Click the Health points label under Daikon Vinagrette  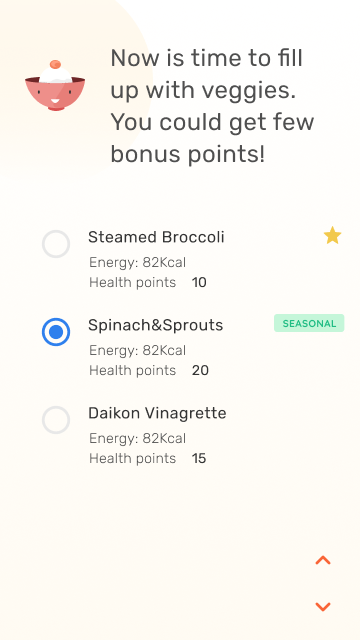coord(133,458)
